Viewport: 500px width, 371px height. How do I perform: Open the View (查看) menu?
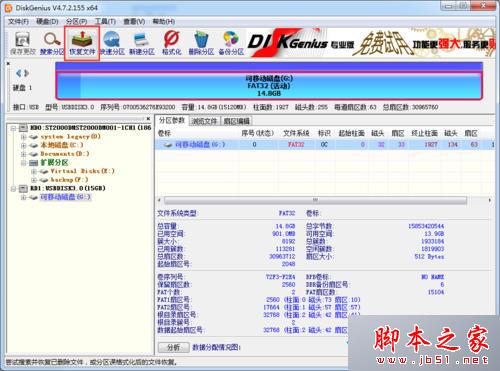[x=134, y=22]
